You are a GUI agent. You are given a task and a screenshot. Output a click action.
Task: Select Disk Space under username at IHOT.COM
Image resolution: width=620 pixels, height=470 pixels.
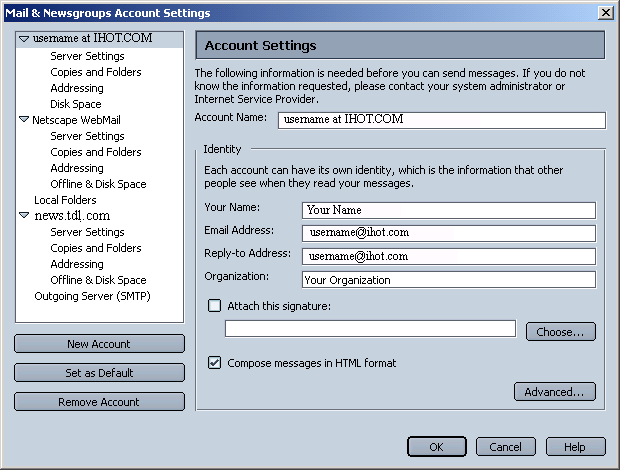(x=76, y=104)
